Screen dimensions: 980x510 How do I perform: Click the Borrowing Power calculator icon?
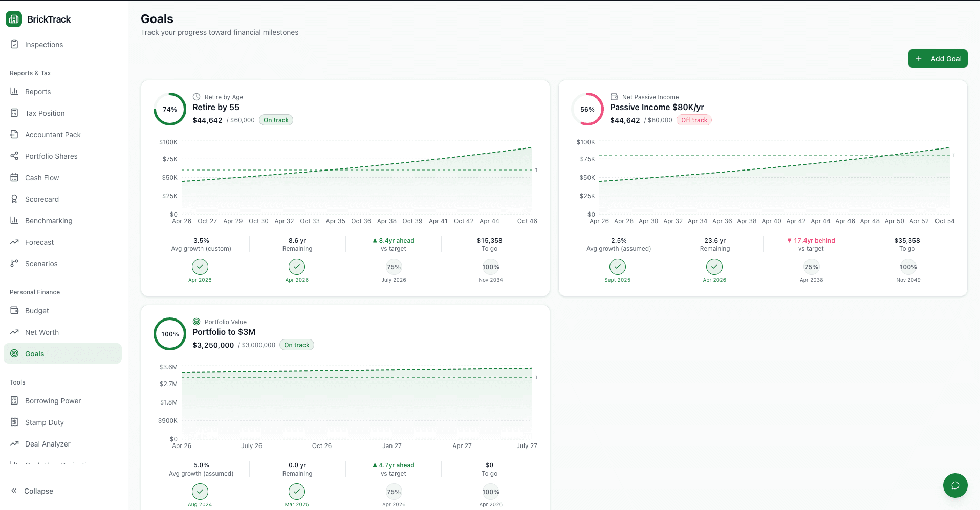(14, 400)
